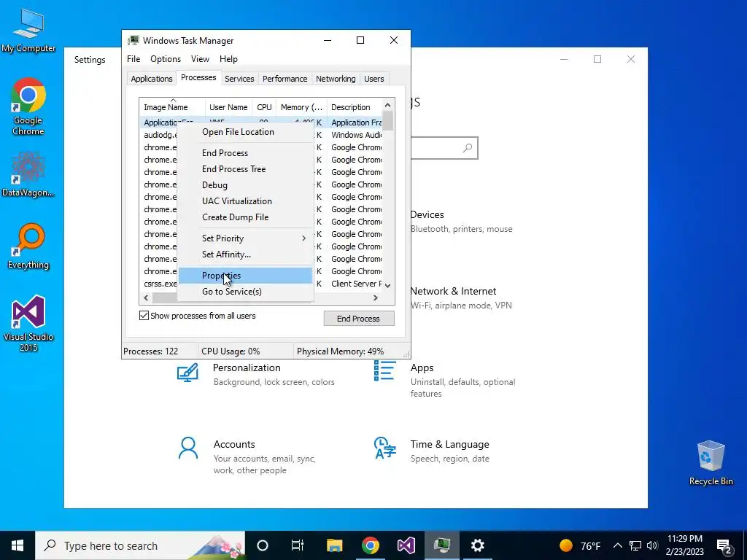Screen dimensions: 747x560
Task: Open Task Manager View menu
Action: [x=200, y=59]
